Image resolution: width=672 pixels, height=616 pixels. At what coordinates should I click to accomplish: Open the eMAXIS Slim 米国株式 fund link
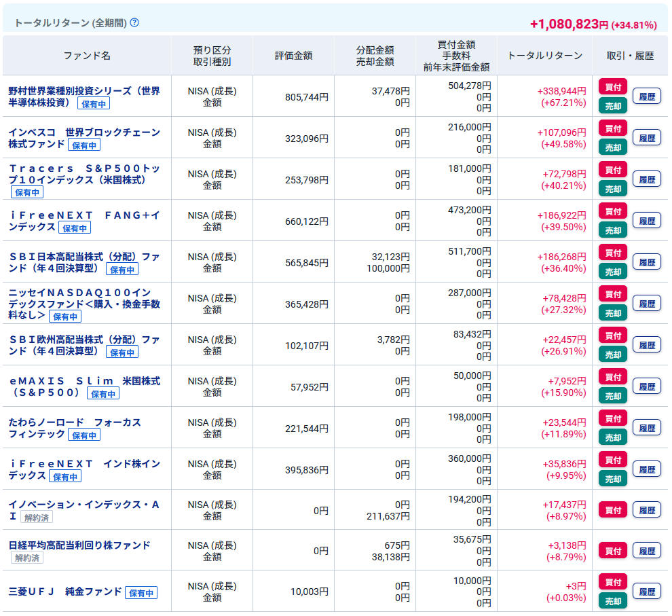pos(84,386)
